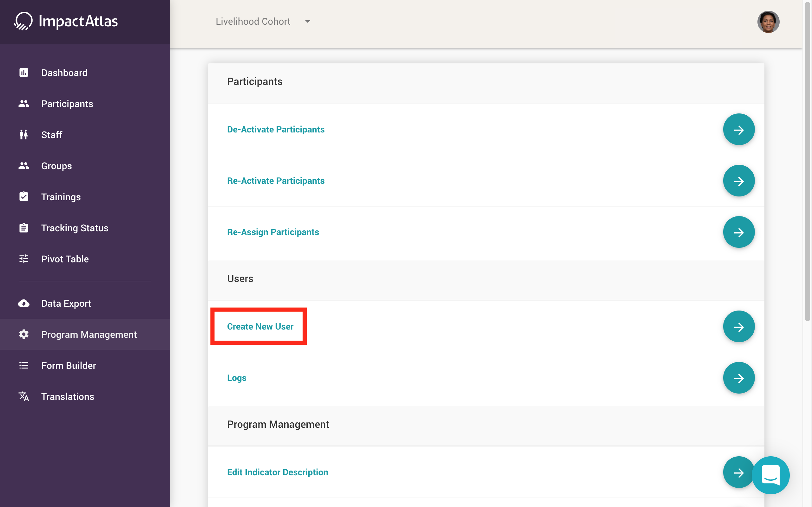
Task: Click the vertical page scrollbar
Action: point(807,161)
